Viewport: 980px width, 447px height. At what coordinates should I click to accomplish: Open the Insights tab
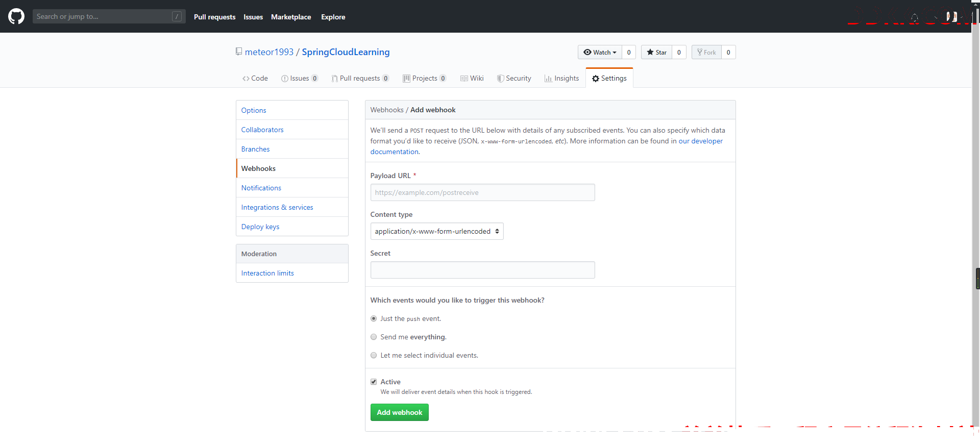coord(561,78)
